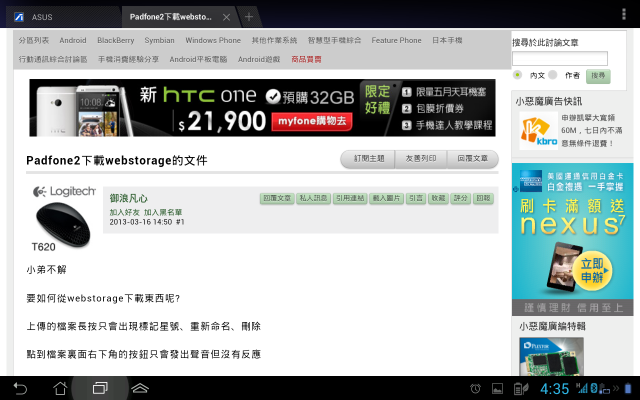Click the green 搜尋 search button
Screen dimensions: 640x400
598,76
